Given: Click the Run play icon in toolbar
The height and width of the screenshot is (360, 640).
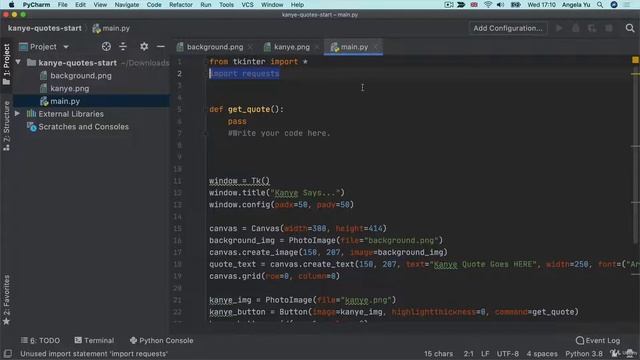Looking at the screenshot, I should 559,28.
